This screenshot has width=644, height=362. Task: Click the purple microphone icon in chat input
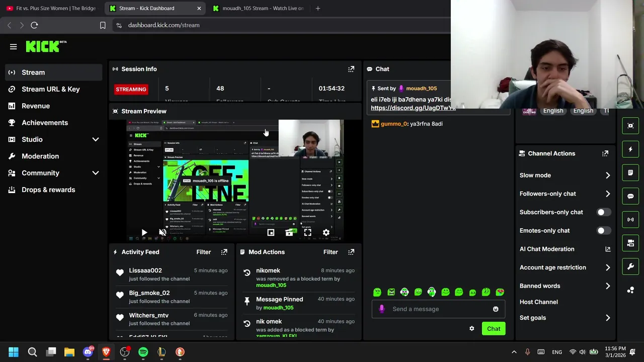click(382, 309)
